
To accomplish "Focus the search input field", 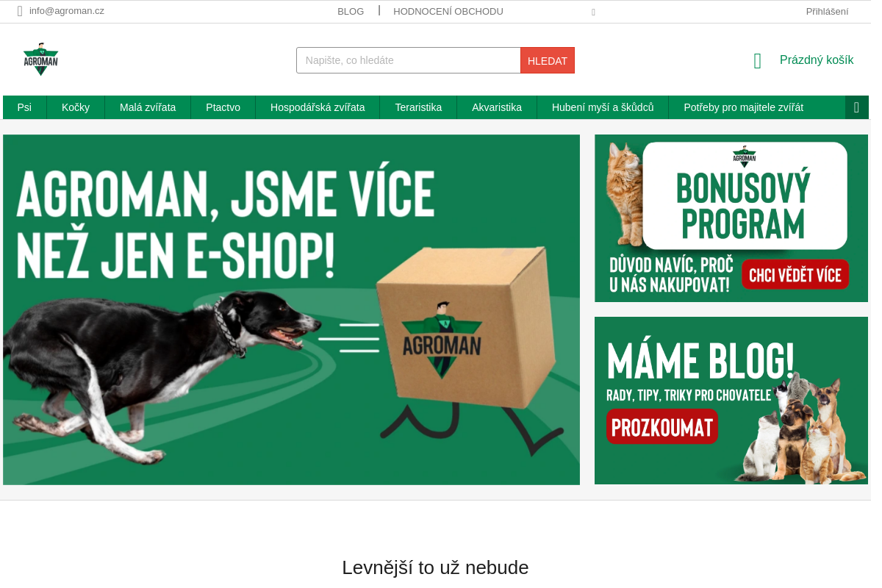I will [x=409, y=60].
